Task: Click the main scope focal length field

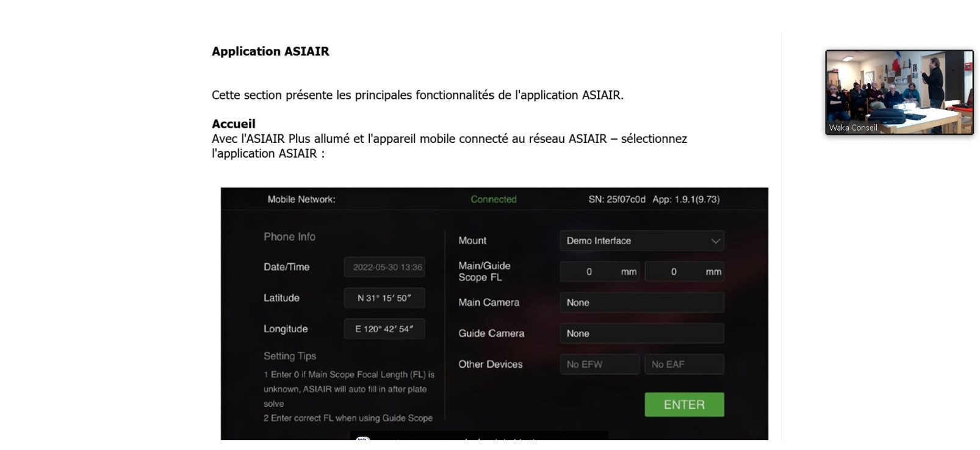Action: click(600, 272)
